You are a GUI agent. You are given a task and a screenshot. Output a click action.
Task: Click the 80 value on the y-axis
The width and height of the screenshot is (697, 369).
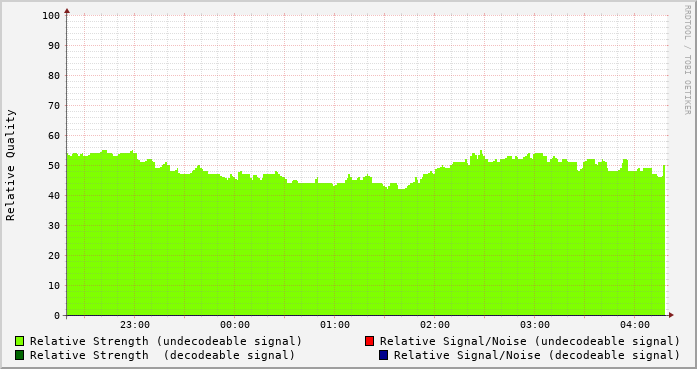click(x=54, y=76)
